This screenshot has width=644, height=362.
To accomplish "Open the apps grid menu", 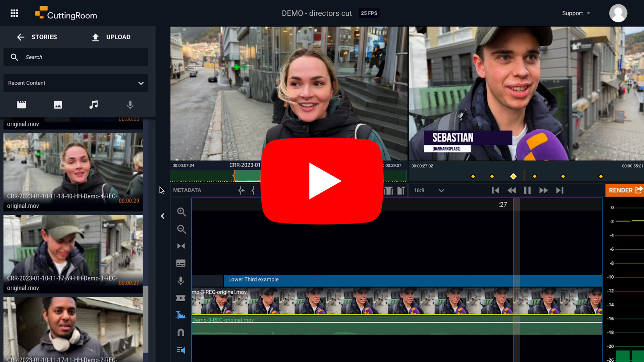I will pos(14,13).
